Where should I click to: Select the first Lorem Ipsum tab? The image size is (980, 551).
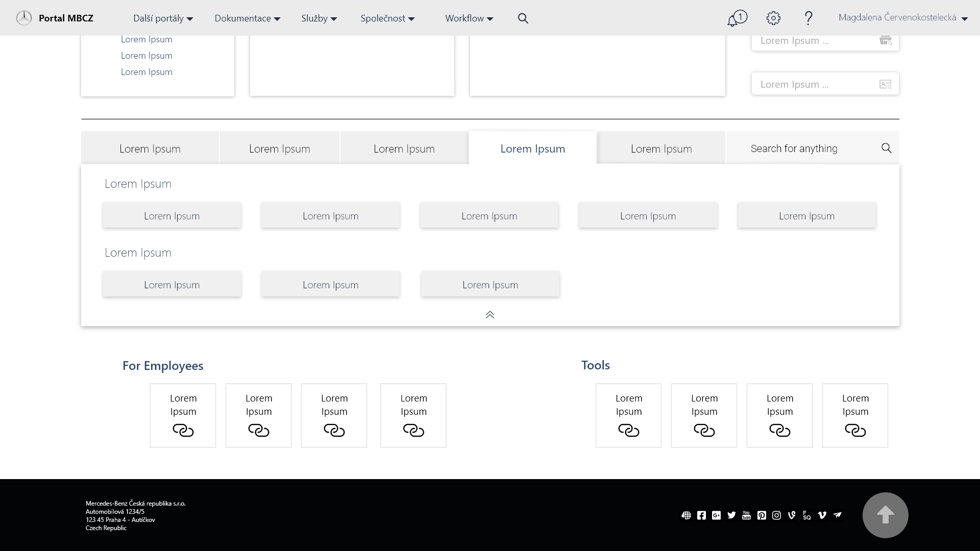(150, 148)
